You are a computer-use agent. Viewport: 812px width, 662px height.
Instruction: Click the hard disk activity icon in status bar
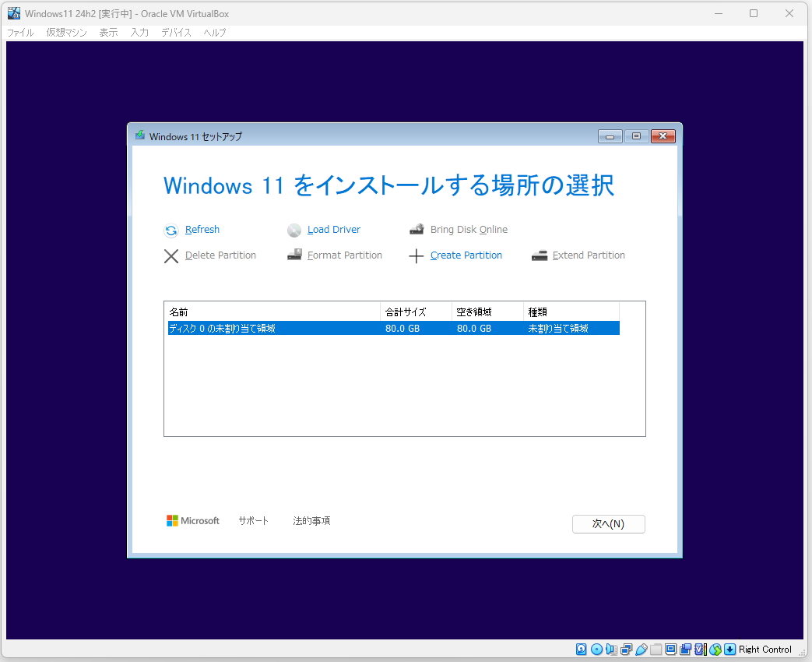tap(581, 649)
